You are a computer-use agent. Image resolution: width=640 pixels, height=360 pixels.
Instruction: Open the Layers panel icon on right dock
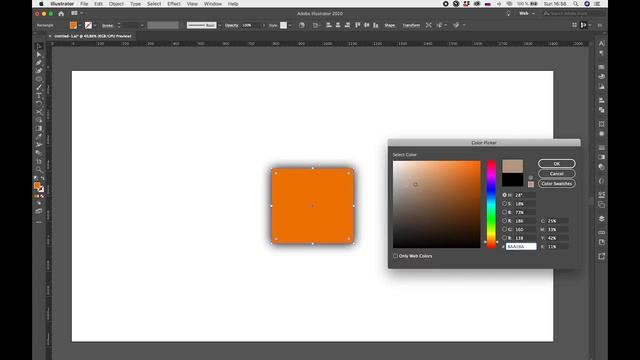pyautogui.click(x=602, y=219)
